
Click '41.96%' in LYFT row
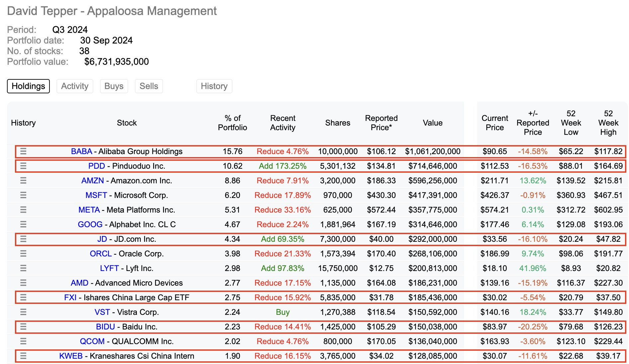[533, 268]
